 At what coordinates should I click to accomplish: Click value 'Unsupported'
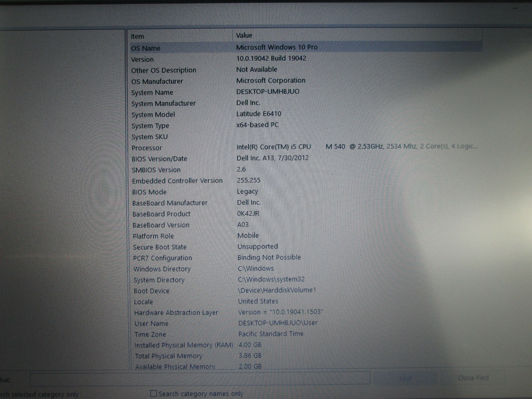click(258, 246)
